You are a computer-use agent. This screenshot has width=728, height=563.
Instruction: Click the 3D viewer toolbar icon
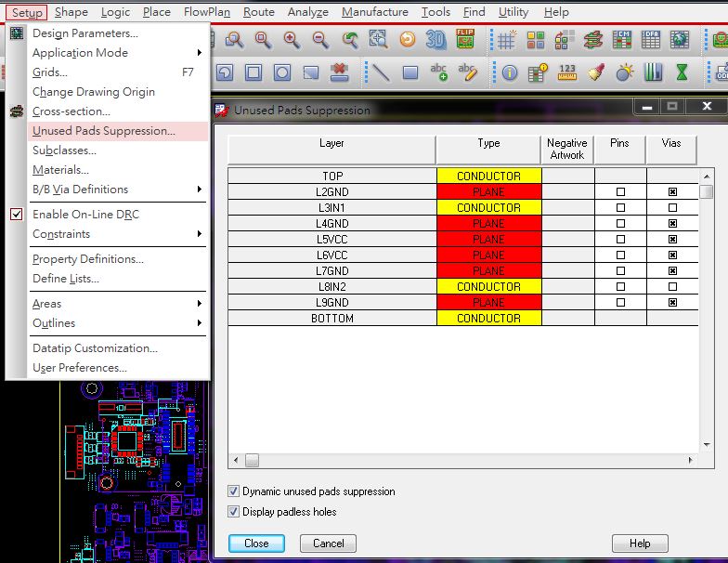coord(435,40)
